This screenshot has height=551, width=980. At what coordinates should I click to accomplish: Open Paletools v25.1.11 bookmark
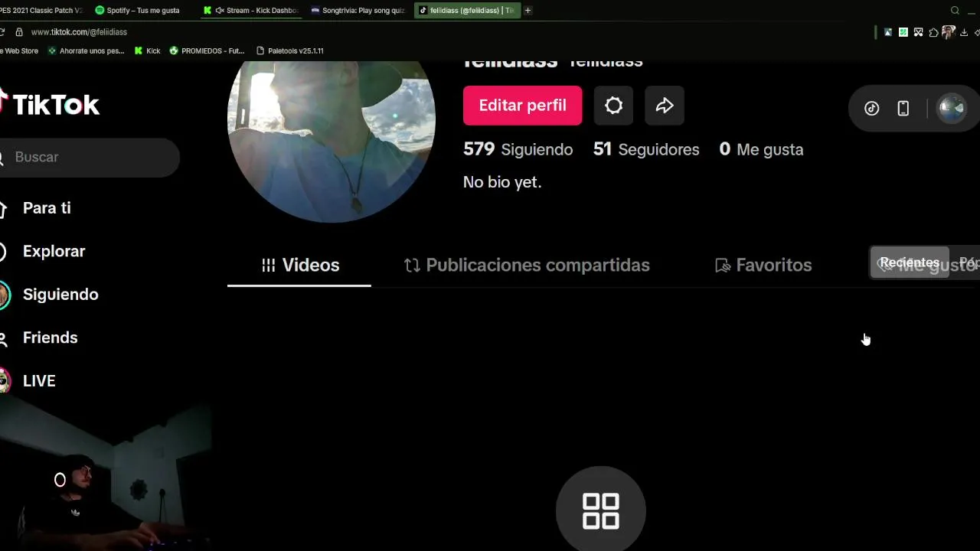[289, 51]
